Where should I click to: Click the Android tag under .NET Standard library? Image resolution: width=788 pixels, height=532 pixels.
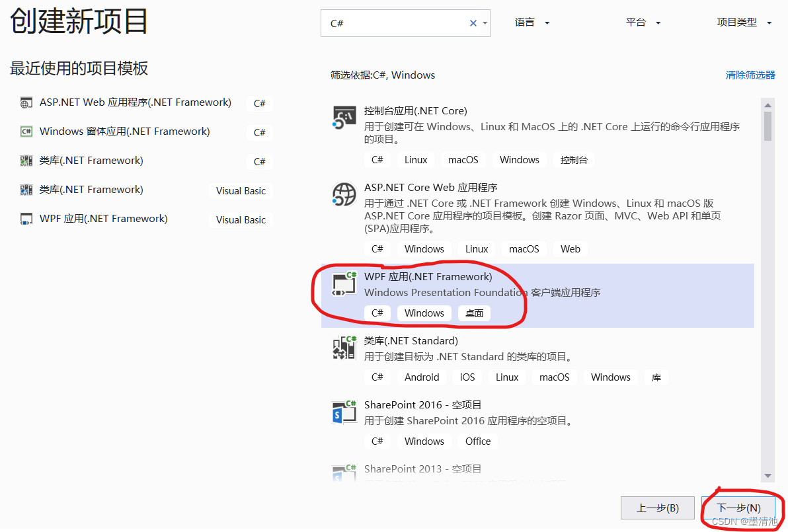422,377
